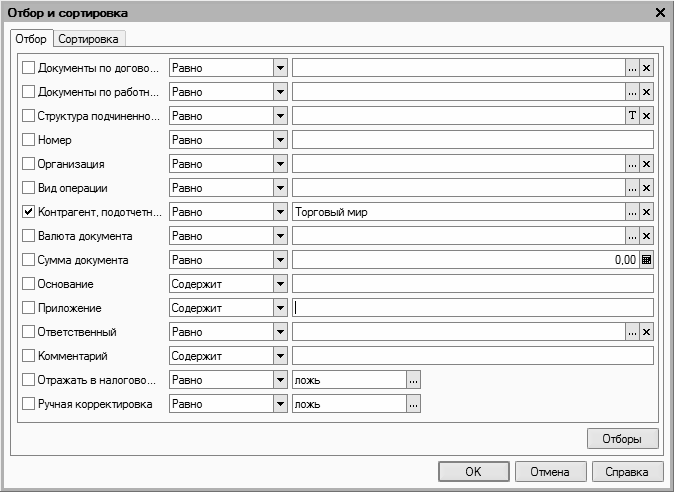Switch to the Сортировка tab
This screenshot has width=674, height=492.
(89, 39)
